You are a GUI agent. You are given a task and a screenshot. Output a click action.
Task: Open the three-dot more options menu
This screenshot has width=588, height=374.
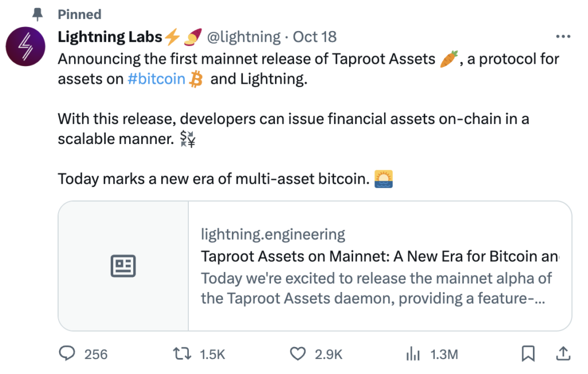[563, 36]
